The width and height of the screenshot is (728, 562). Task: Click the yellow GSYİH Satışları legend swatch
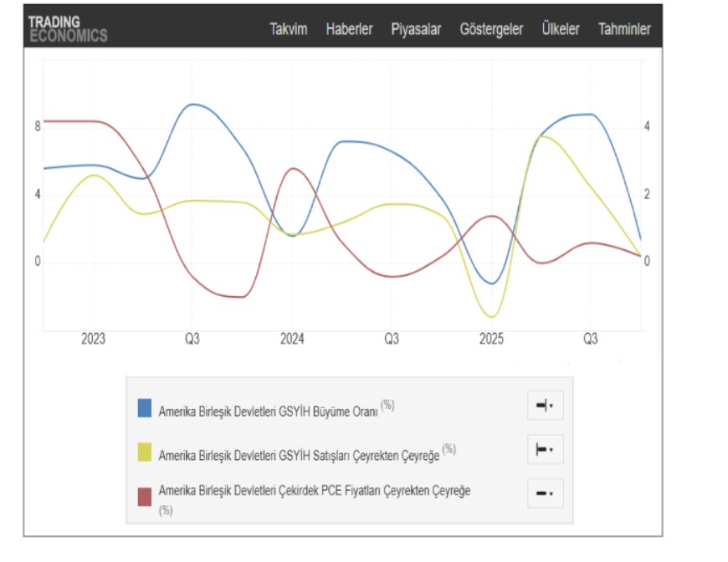tap(145, 452)
